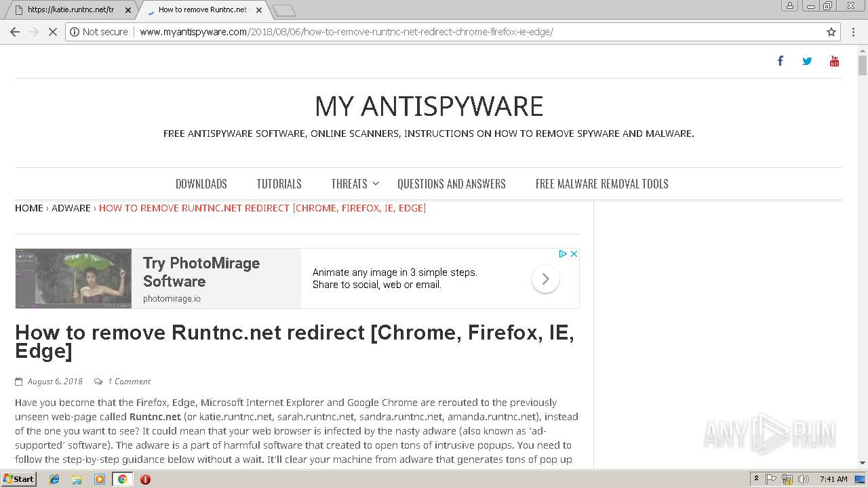Viewport: 868px width, 488px height.
Task: Open file explorer from taskbar
Action: coord(77,479)
